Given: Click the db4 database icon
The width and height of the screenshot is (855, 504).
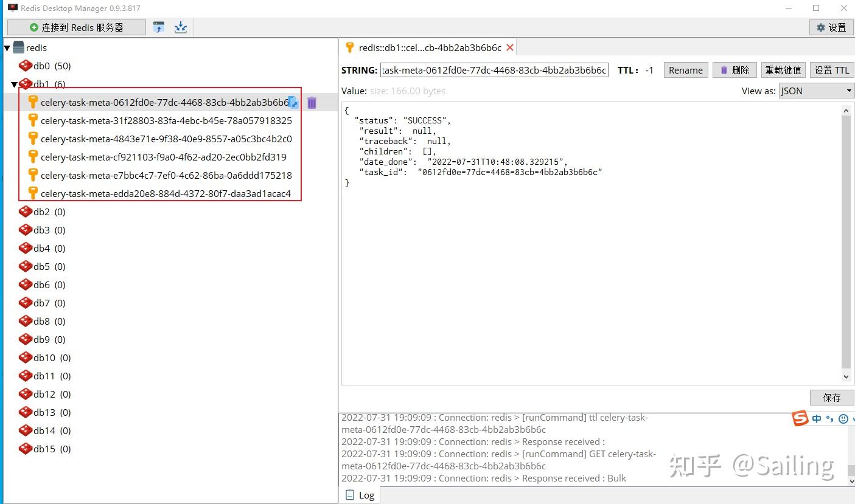Looking at the screenshot, I should point(26,248).
